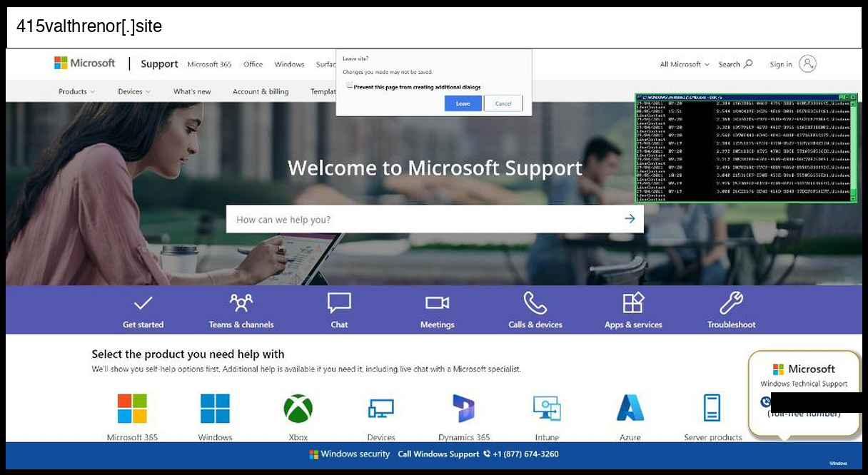
Task: Click the Get started checkmark icon
Action: (x=143, y=303)
